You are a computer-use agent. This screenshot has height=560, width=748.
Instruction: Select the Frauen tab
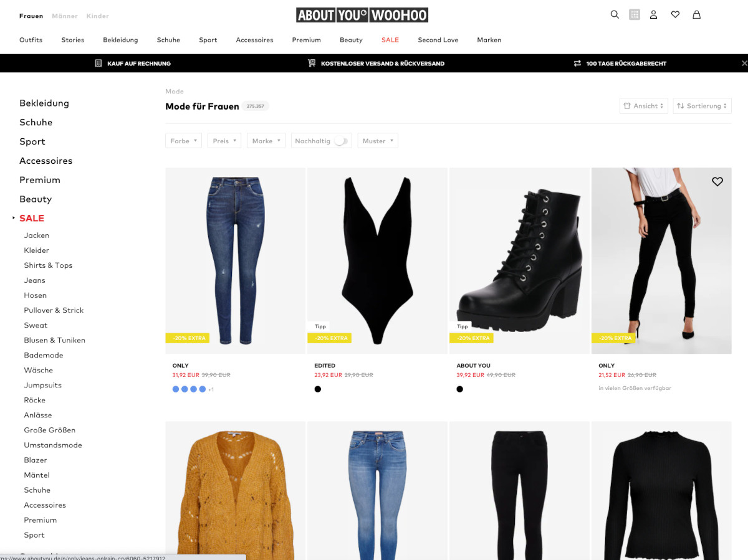[31, 16]
